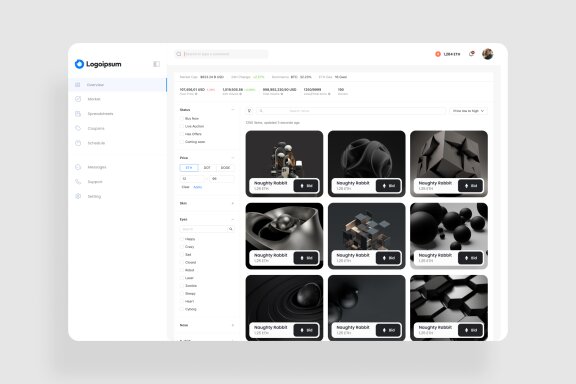Open the Market page label in the sidebar
The width and height of the screenshot is (576, 384).
[94, 99]
